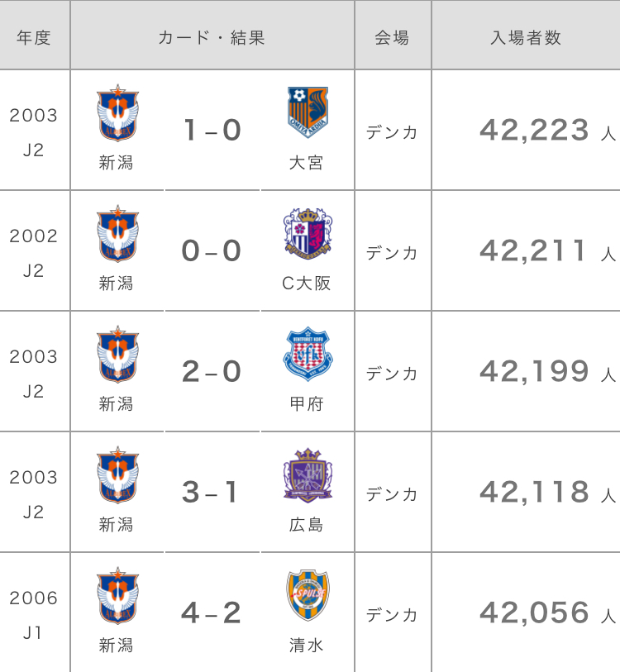Open the 4-2 score against 清水
The image size is (620, 672).
click(212, 612)
